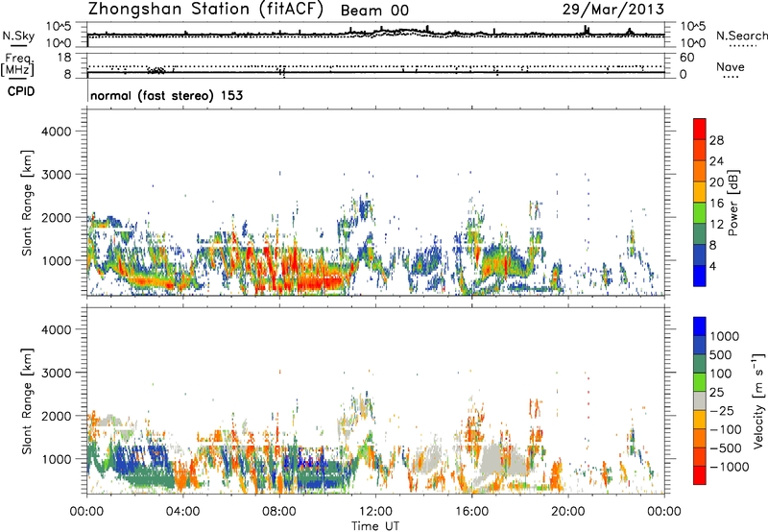
Task: Click the 'Velocity [m s-1]' colorbar label
Action: [x=758, y=400]
